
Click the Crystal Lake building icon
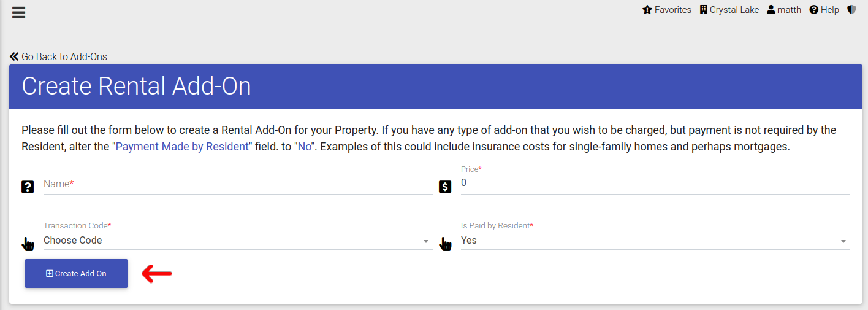point(703,10)
